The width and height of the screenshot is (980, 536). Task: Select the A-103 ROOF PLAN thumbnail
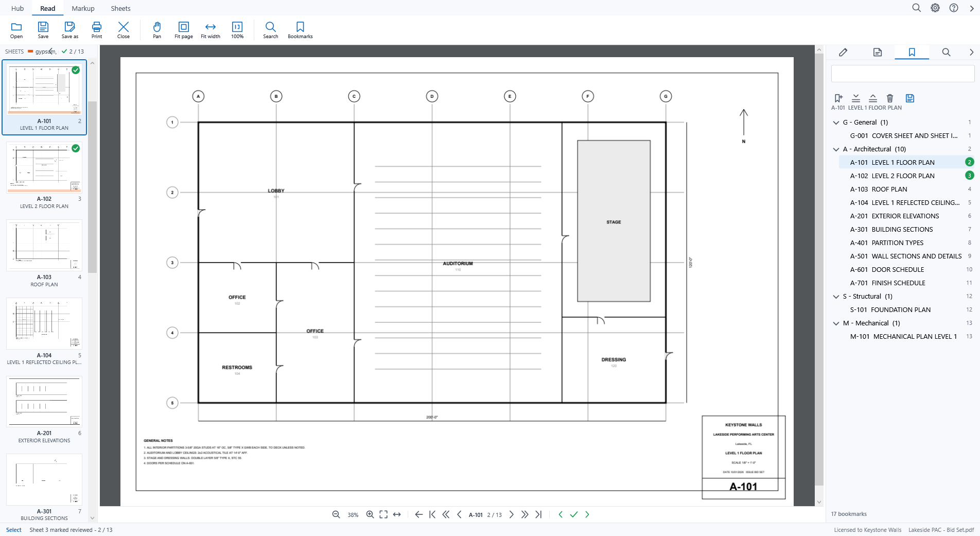[44, 253]
